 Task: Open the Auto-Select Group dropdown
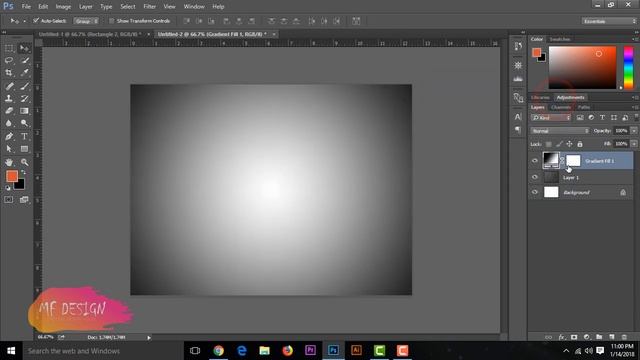[x=86, y=21]
